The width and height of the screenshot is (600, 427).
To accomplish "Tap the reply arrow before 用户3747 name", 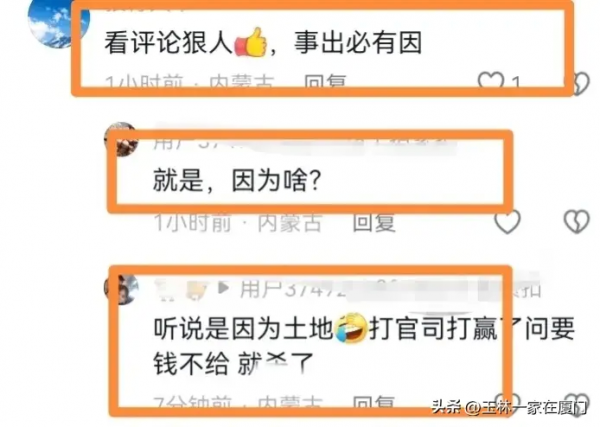I will (x=223, y=288).
